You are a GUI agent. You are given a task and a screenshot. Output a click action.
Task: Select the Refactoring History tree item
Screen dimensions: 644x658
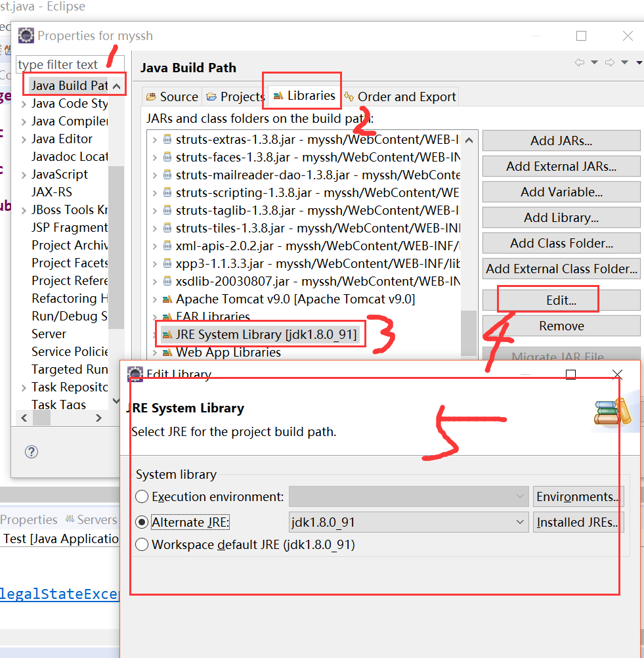[70, 298]
